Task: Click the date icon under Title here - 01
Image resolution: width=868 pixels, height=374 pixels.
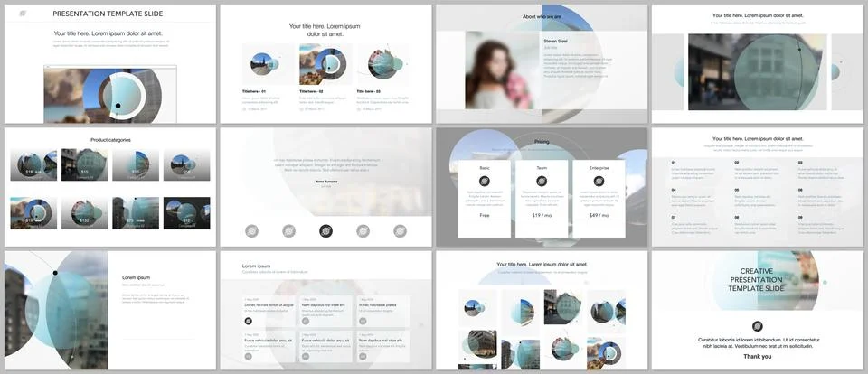Action: 244,109
